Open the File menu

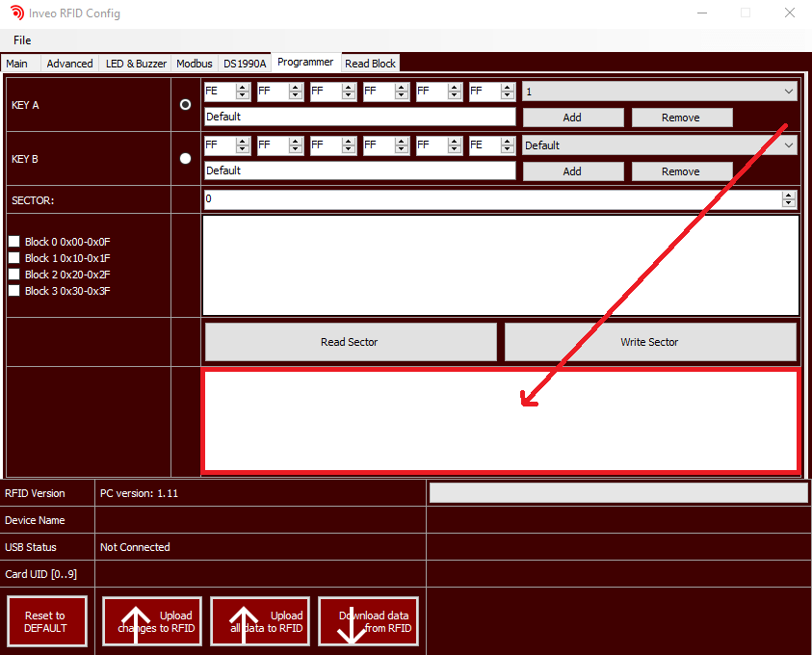coord(22,39)
